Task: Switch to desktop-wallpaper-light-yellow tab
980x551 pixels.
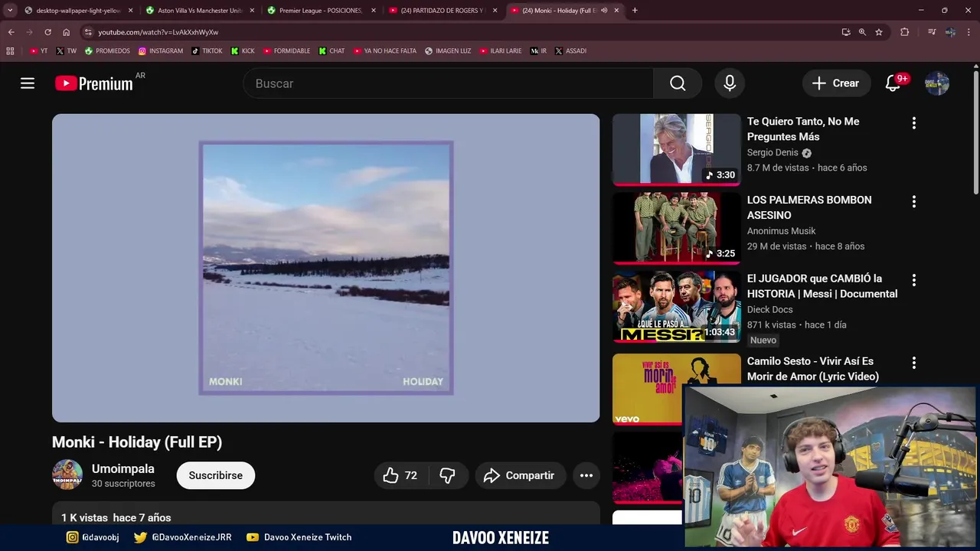Action: tap(78, 11)
